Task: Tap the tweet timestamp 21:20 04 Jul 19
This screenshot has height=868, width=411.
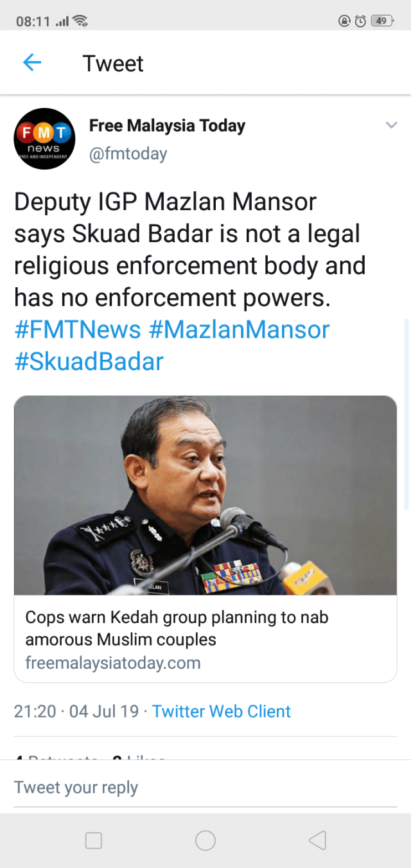Action: (76, 711)
